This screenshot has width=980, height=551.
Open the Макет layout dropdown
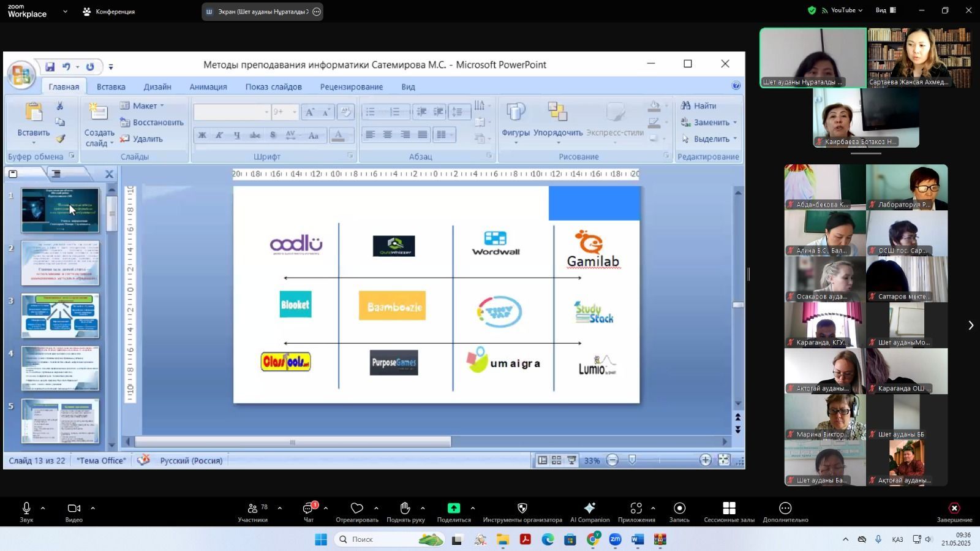pos(145,105)
